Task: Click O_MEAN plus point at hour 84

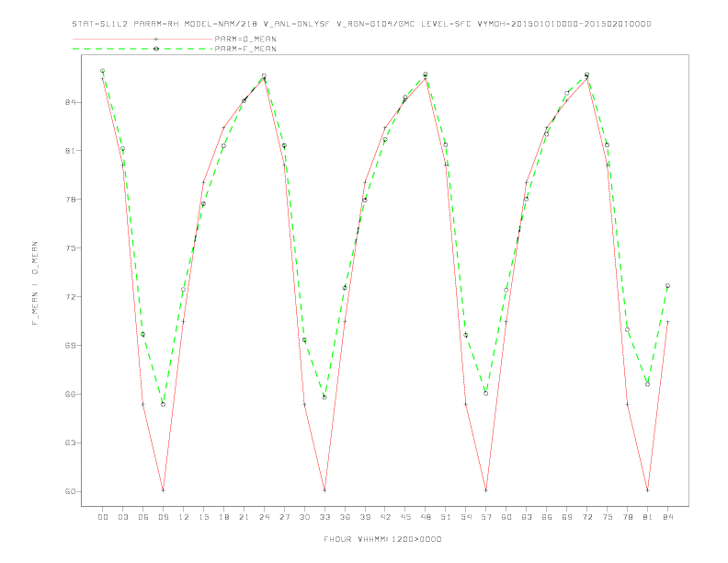Action: (667, 322)
